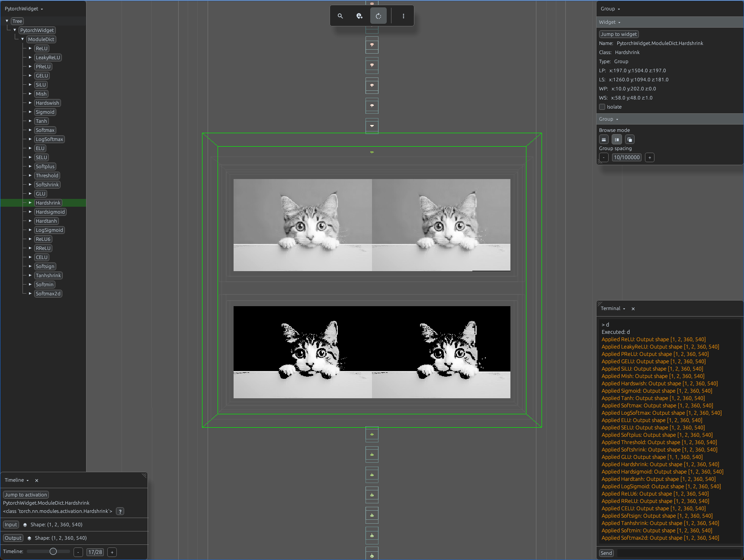This screenshot has width=744, height=560.
Task: Expand the GLU tree node
Action: click(x=30, y=194)
